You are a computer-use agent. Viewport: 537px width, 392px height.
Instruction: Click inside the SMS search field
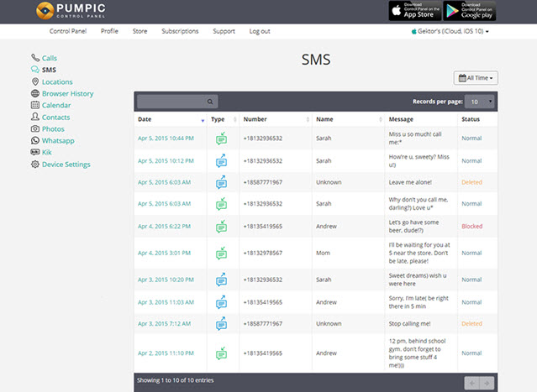(171, 102)
